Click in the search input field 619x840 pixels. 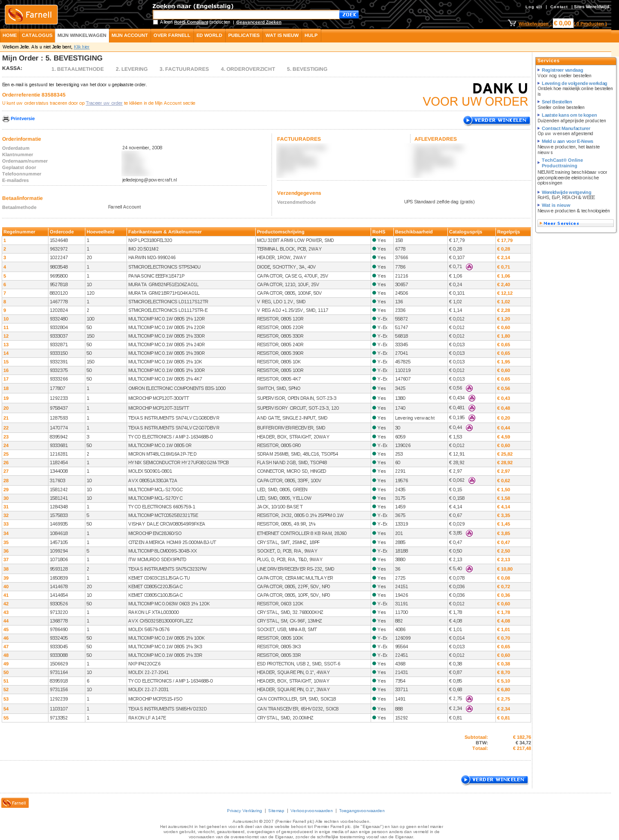coord(246,15)
